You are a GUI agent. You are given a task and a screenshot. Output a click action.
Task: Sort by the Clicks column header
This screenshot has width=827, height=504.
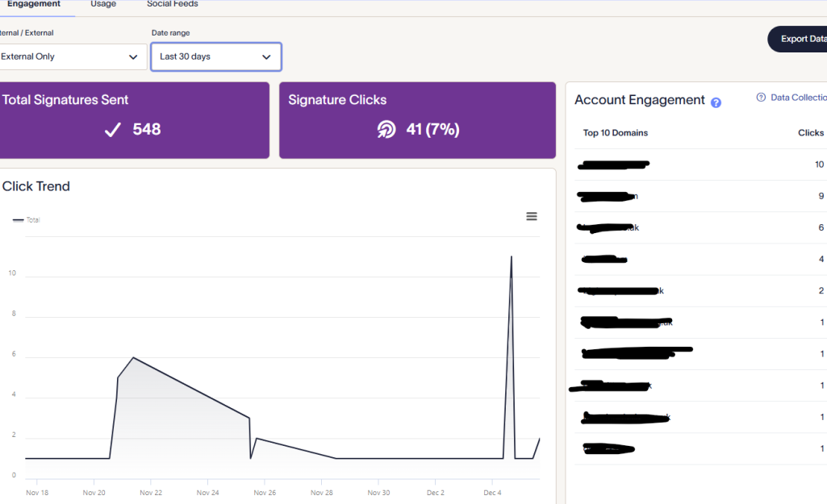[x=810, y=133]
